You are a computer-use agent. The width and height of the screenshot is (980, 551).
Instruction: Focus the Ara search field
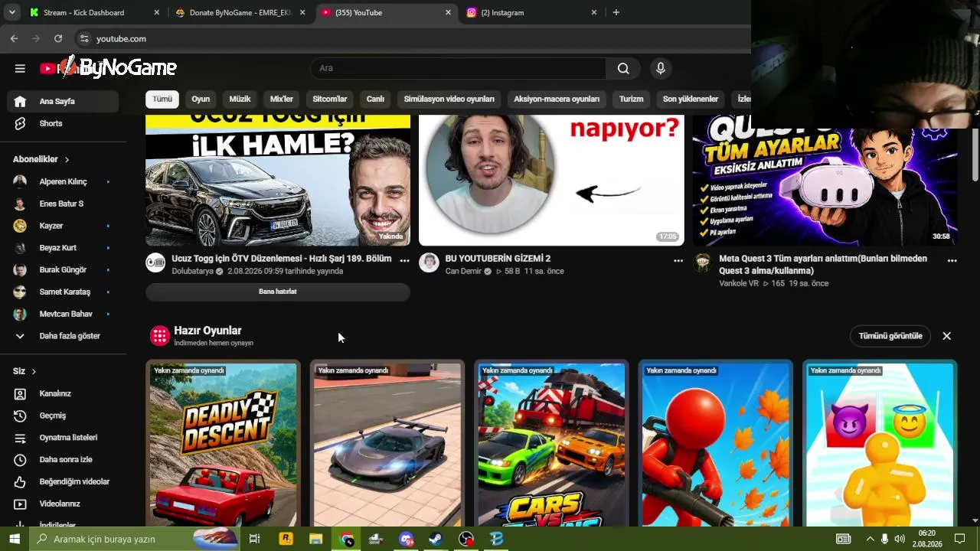click(x=458, y=68)
